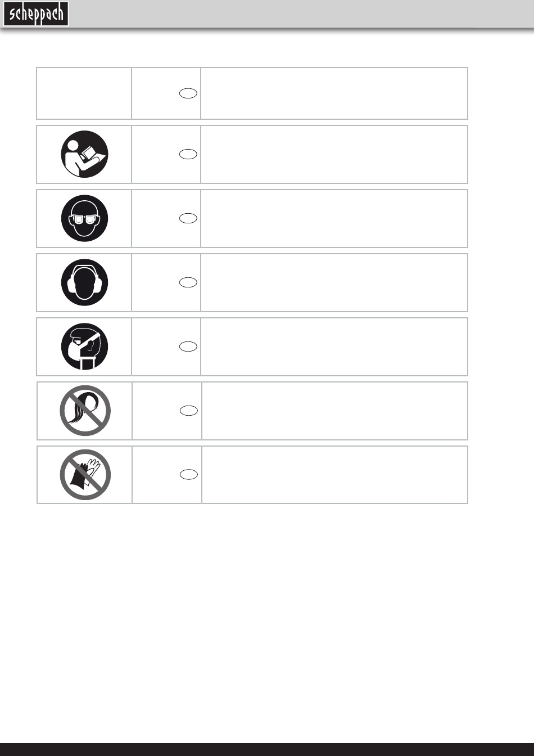Click the blank symbol cell in the top row
The image size is (534, 756).
(84, 93)
